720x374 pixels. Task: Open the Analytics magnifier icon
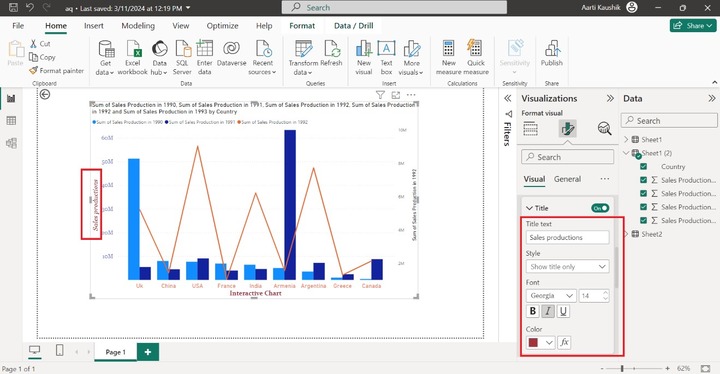click(605, 129)
